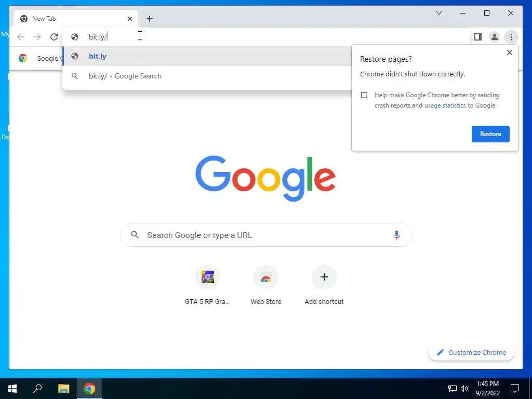
Task: Launch File Explorer from the taskbar
Action: [x=63, y=389]
